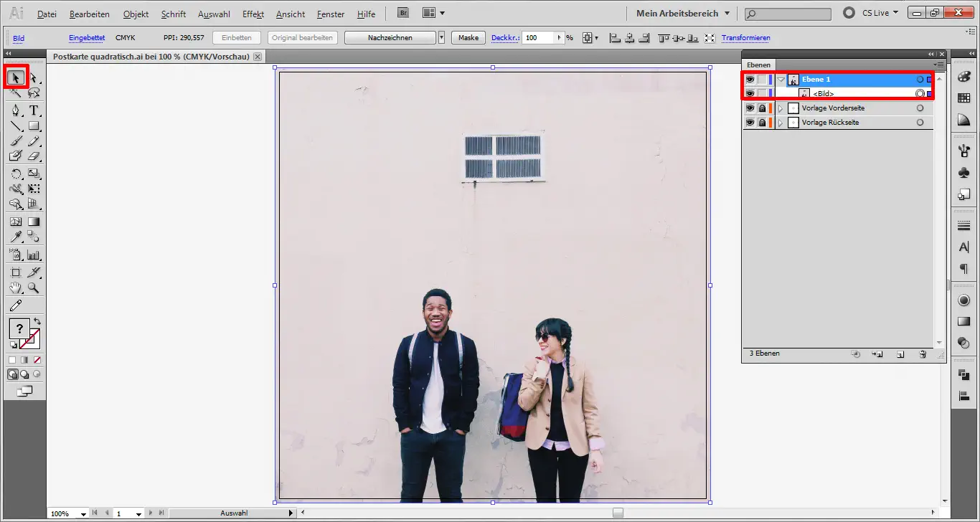This screenshot has height=522, width=980.
Task: Pick the Zoom magnifier tool
Action: 34,288
